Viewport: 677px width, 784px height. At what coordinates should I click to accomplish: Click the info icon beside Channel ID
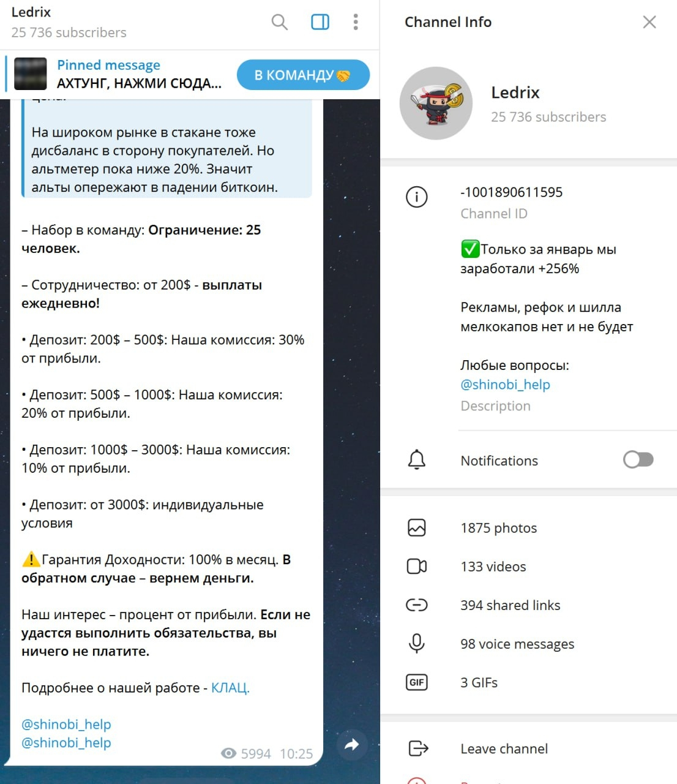tap(417, 197)
